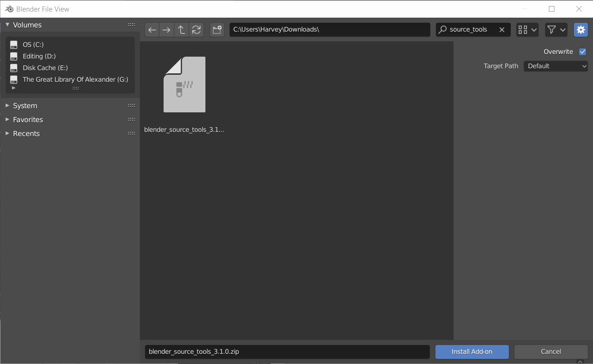Viewport: 593px width, 364px height.
Task: Click the forward navigation arrow
Action: [x=166, y=30]
